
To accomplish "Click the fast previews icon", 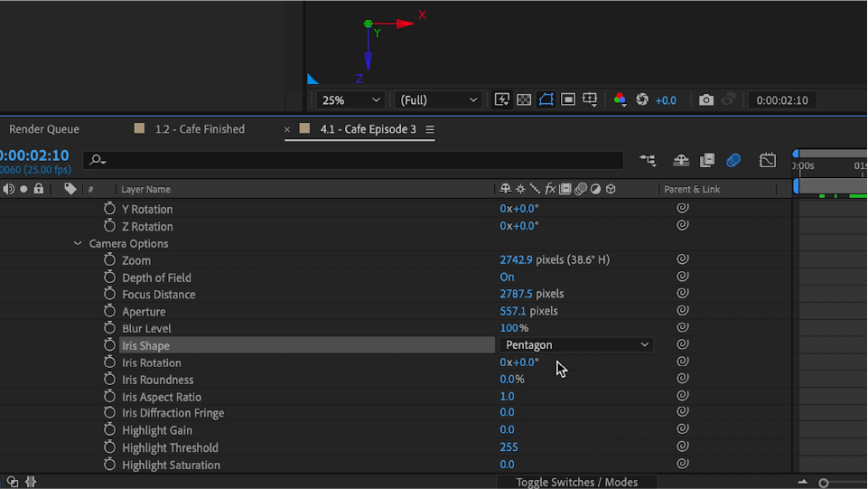I will (x=502, y=100).
